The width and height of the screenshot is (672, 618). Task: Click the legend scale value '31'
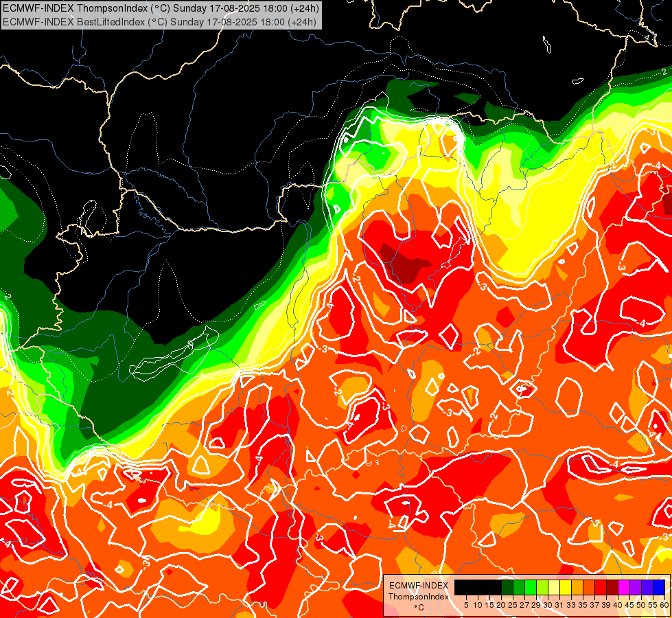click(559, 605)
